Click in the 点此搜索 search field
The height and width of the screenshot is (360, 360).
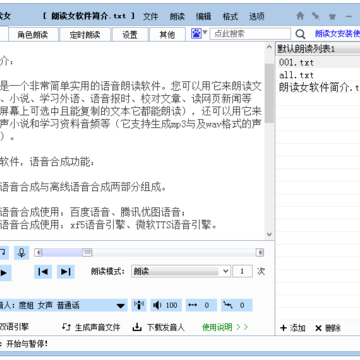tap(250, 34)
